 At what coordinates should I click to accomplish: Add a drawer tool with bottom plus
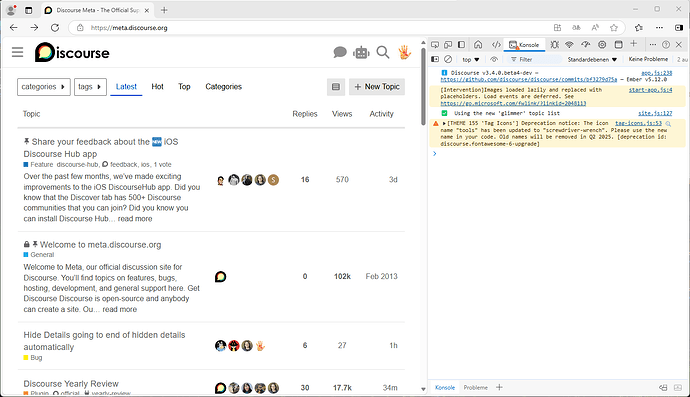tap(499, 387)
